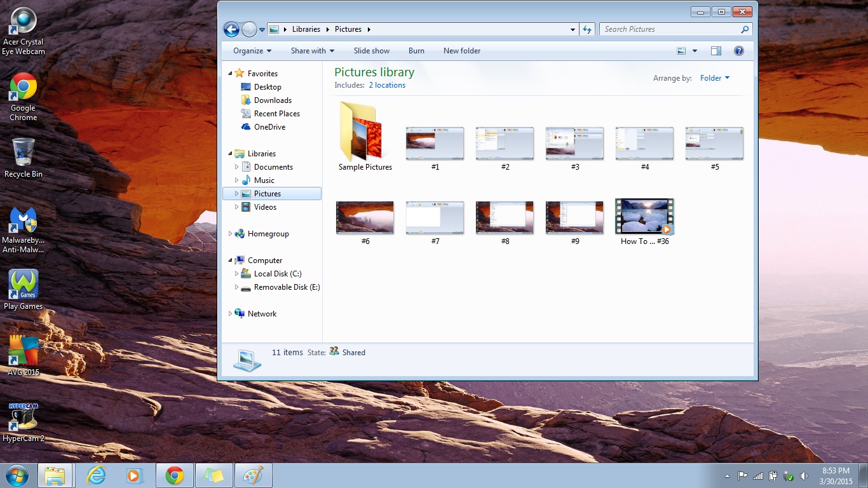The width and height of the screenshot is (868, 488).
Task: Click the HyperCam 2 desktop icon
Action: coord(24,422)
